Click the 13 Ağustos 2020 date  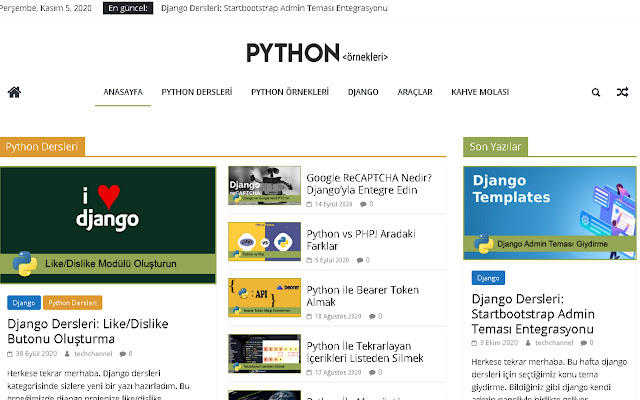[338, 372]
